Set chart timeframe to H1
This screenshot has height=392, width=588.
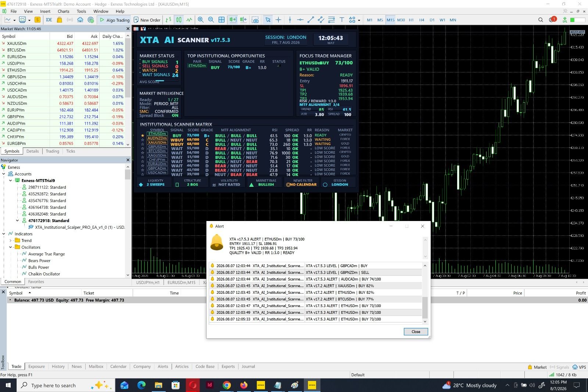click(411, 20)
